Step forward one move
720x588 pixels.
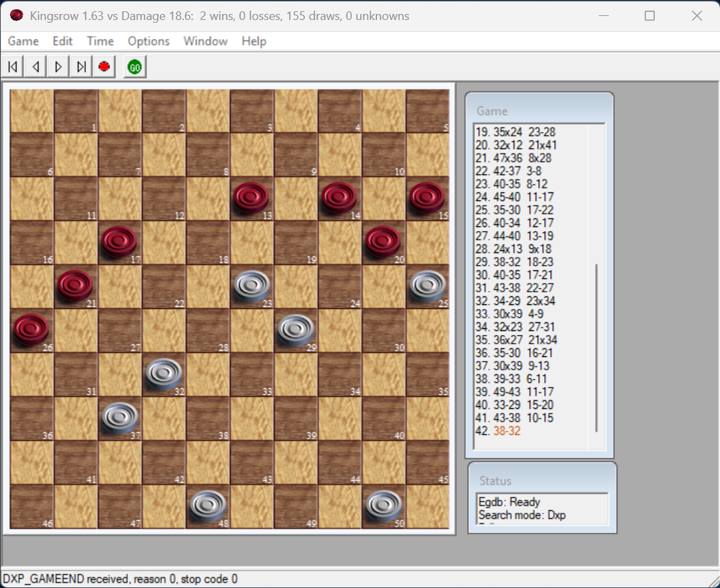click(x=59, y=67)
